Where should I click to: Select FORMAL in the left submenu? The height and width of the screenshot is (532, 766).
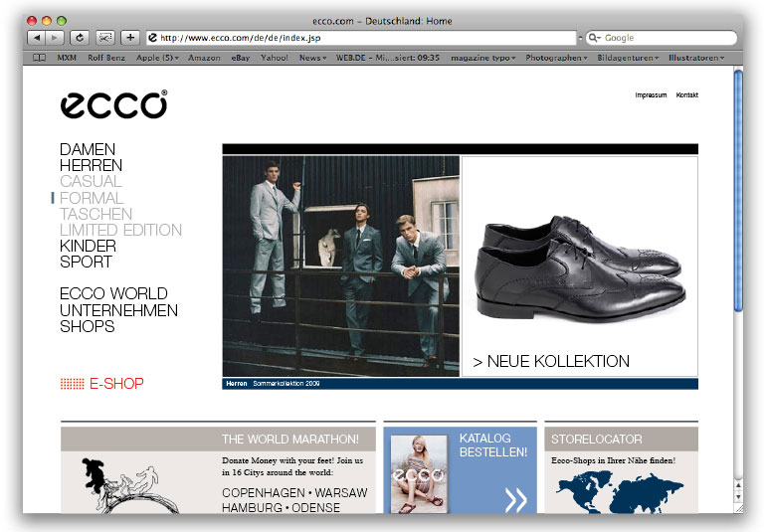pos(92,198)
